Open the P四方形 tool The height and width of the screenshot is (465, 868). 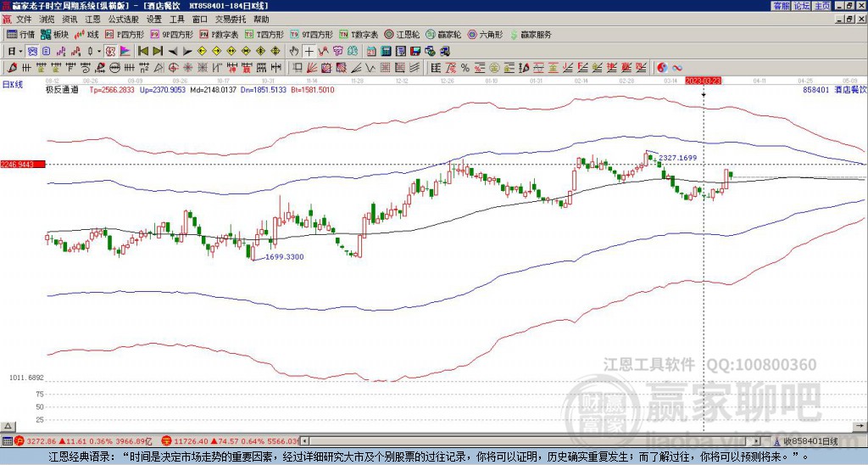(x=125, y=34)
